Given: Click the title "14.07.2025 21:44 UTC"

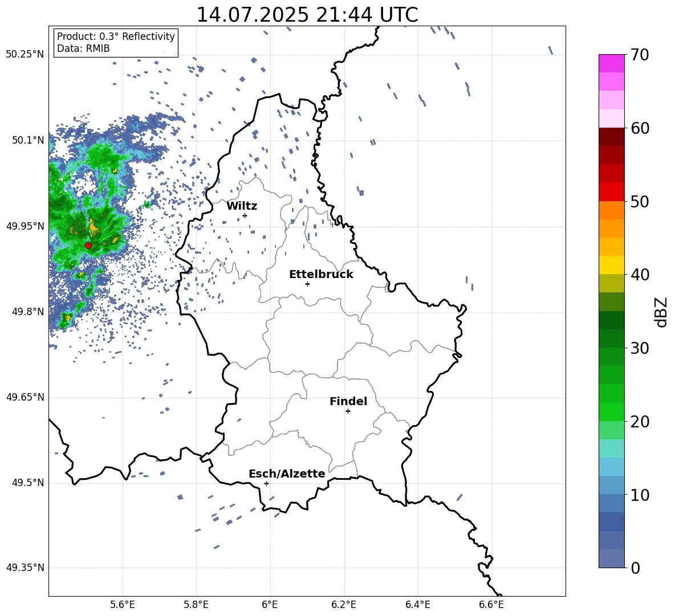Looking at the screenshot, I should tap(307, 15).
